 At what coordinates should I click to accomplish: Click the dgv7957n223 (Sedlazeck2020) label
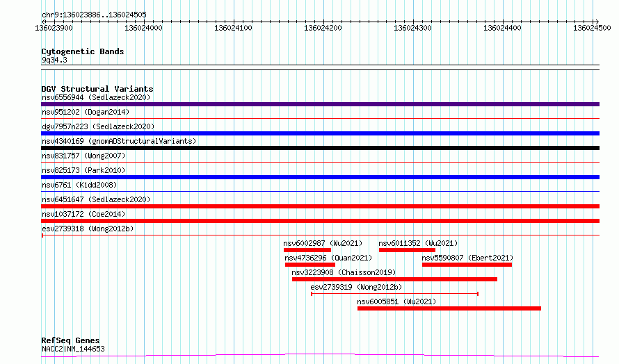click(x=98, y=126)
